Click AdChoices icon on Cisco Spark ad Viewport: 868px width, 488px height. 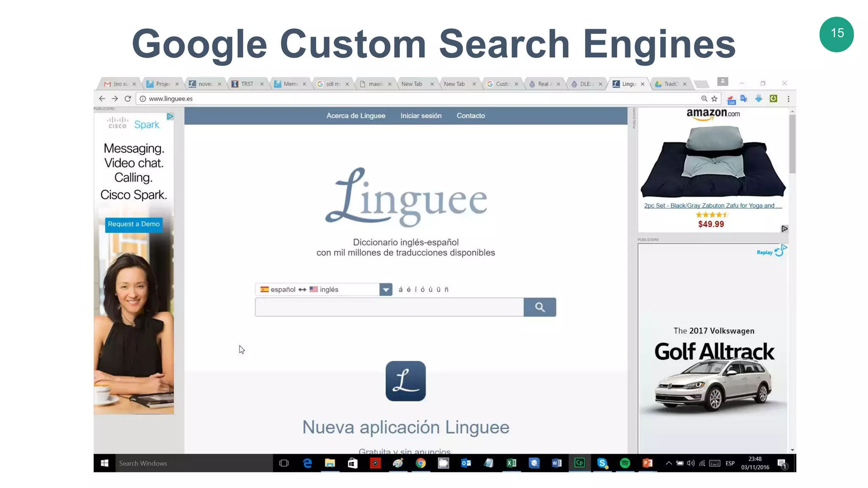click(170, 116)
